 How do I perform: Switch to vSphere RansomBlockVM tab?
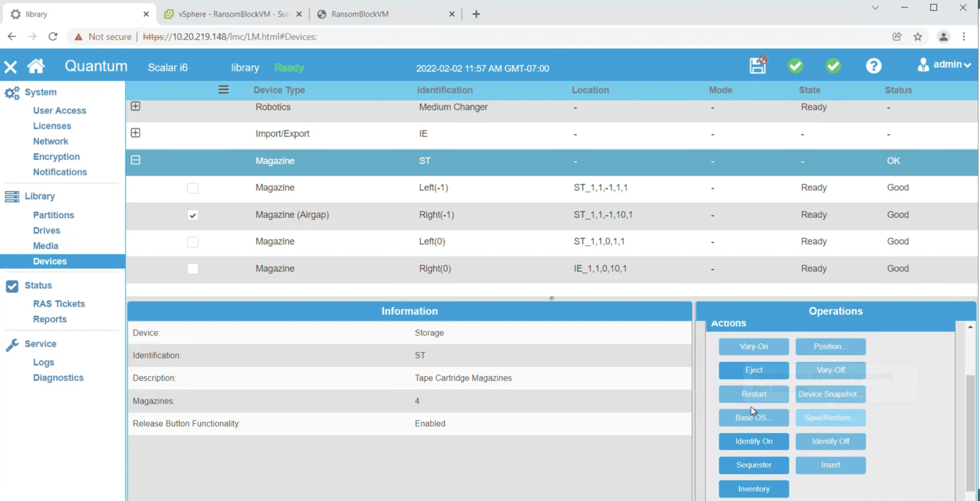[233, 14]
